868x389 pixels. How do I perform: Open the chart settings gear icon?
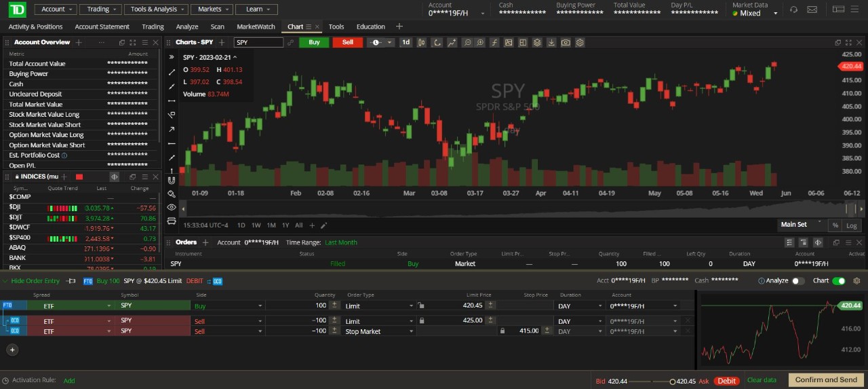tap(580, 42)
